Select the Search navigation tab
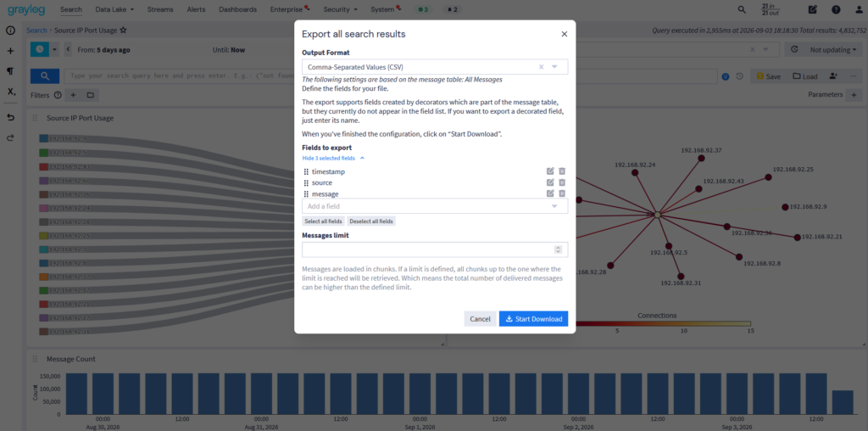The height and width of the screenshot is (431, 868). pos(71,9)
